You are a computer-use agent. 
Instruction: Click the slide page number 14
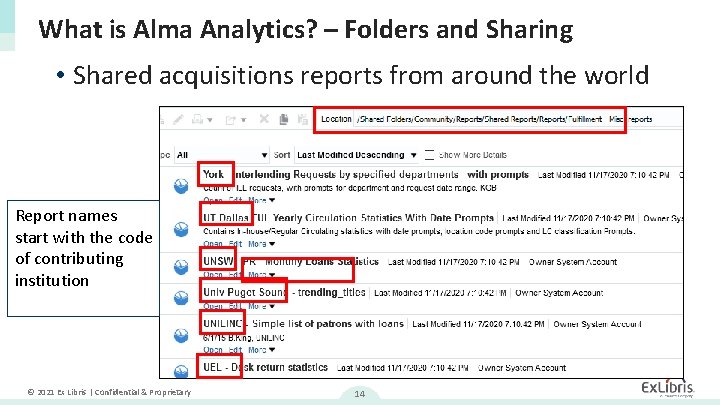360,394
